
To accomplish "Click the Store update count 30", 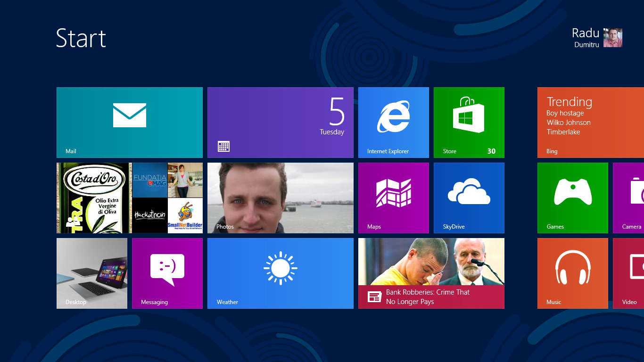I will pyautogui.click(x=491, y=151).
